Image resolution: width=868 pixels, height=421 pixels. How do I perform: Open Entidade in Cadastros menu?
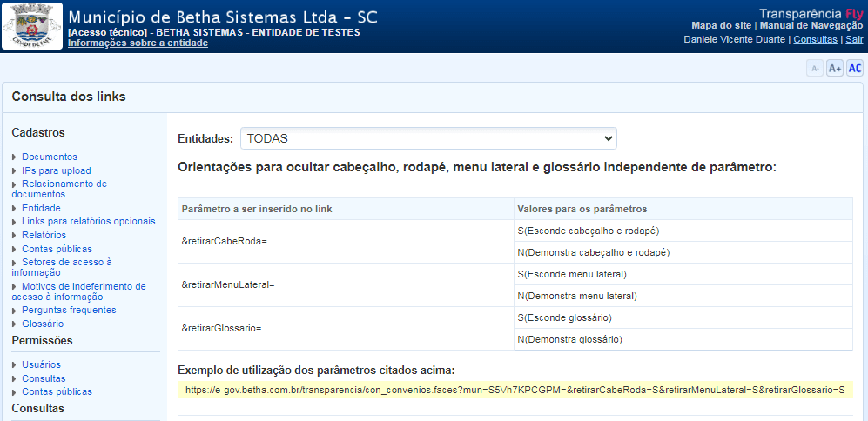click(41, 209)
